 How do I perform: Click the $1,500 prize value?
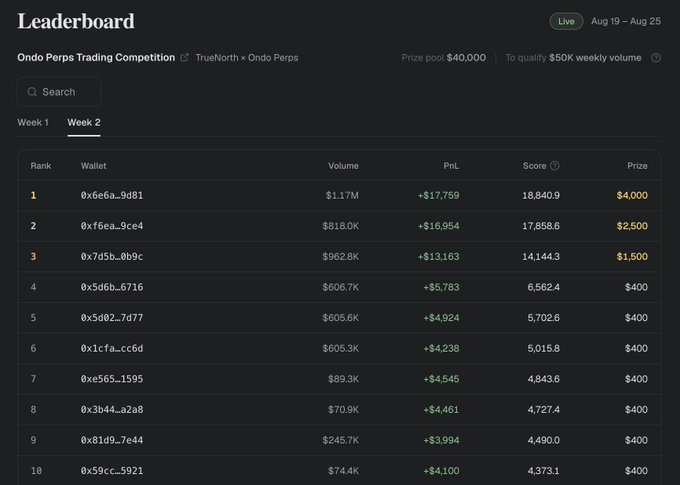(632, 256)
